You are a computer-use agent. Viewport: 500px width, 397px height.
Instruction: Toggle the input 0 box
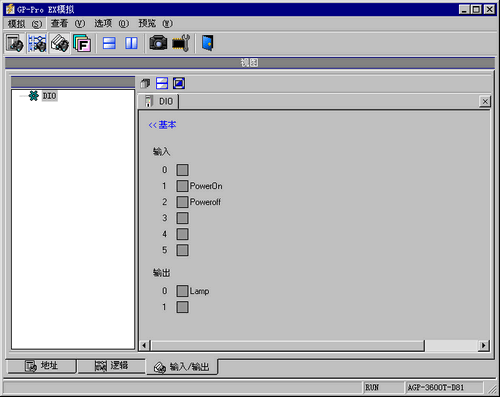pos(182,170)
